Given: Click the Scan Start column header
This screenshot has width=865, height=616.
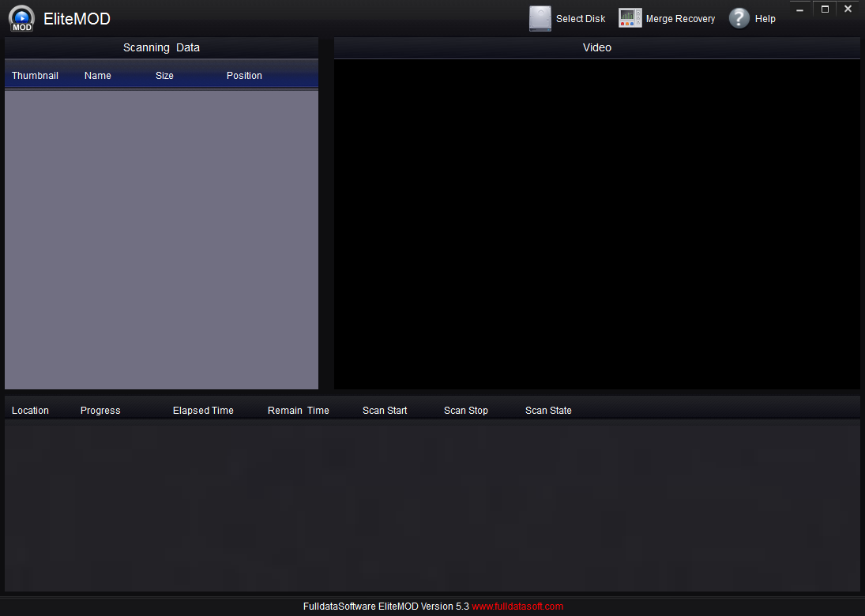Looking at the screenshot, I should [385, 411].
